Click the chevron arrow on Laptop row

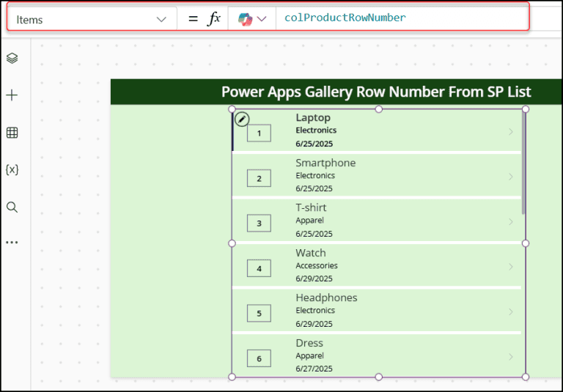coord(510,132)
